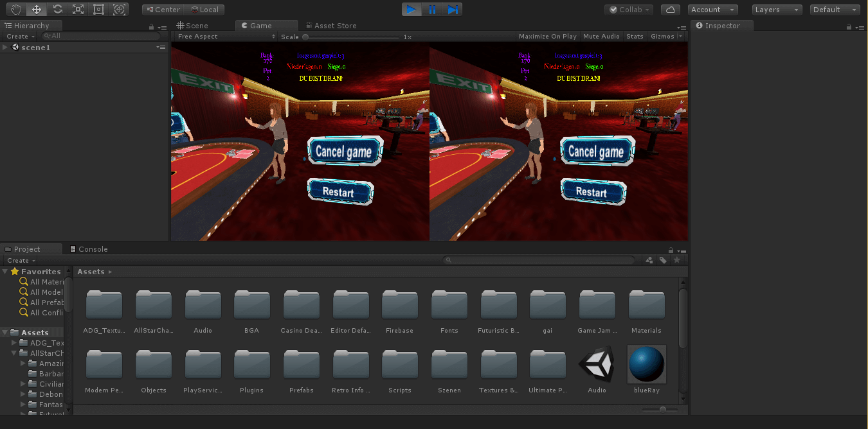868x429 pixels.
Task: Open the Free Aspect resolution dropdown
Action: (225, 37)
